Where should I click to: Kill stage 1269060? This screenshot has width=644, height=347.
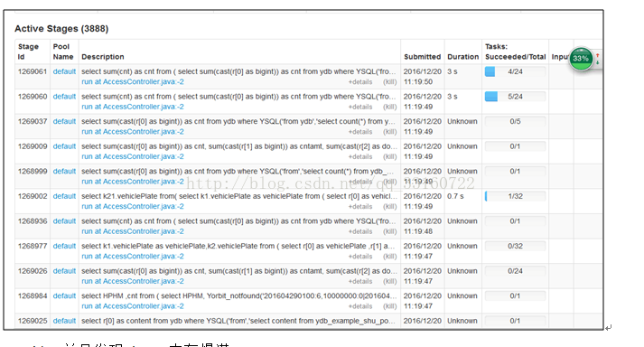click(x=390, y=107)
